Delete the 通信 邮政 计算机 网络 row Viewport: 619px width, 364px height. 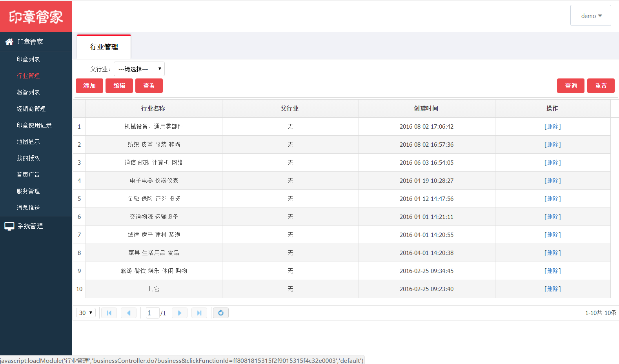coord(553,162)
